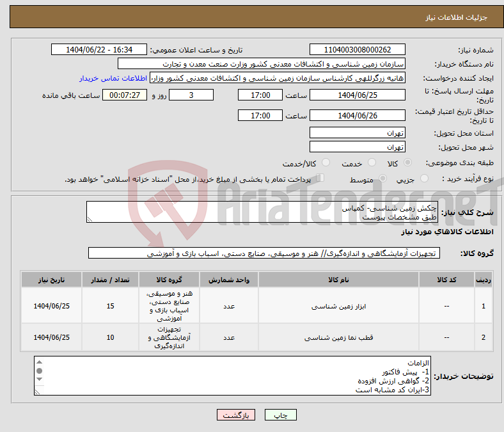Click the announcement date field 1404/06/22 - 16:34
504x432 pixels.
tap(99, 49)
